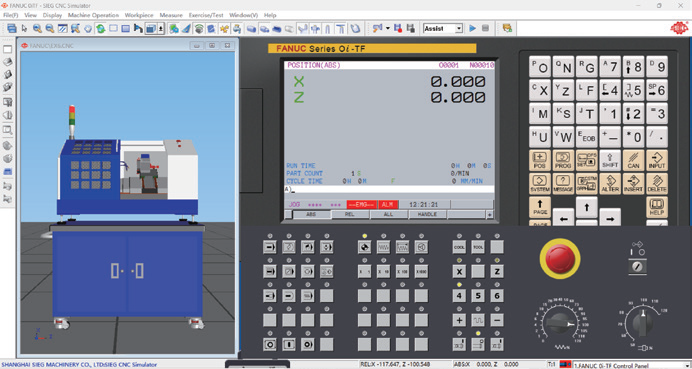Click the PROG key on the keypad
The height and width of the screenshot is (369, 692).
point(563,161)
